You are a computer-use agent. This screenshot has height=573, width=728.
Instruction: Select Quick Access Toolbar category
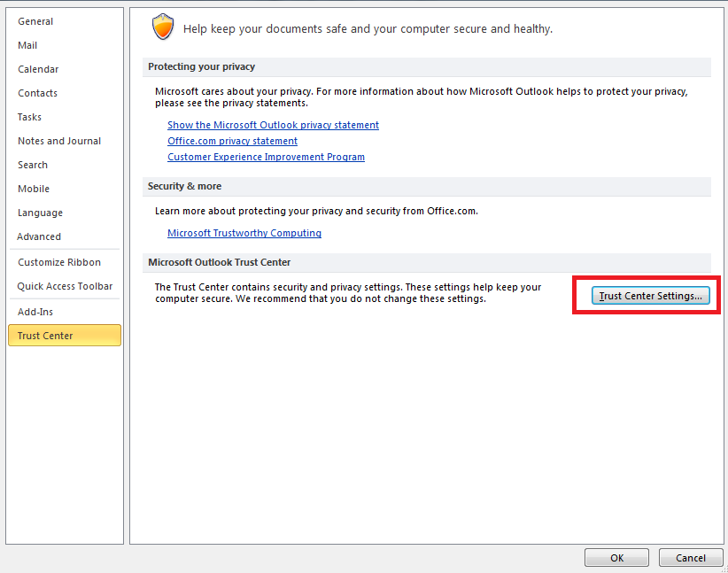tap(65, 286)
